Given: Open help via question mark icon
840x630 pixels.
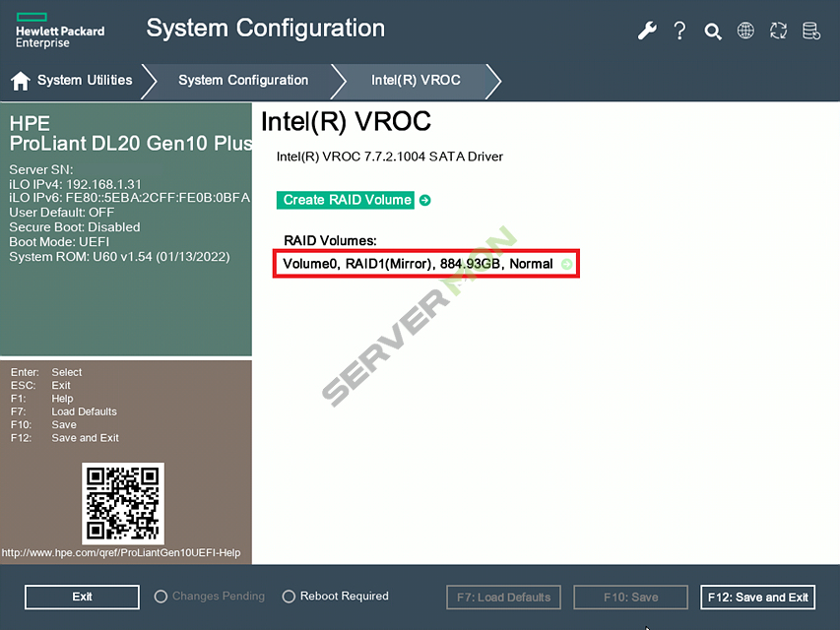Looking at the screenshot, I should pyautogui.click(x=679, y=31).
